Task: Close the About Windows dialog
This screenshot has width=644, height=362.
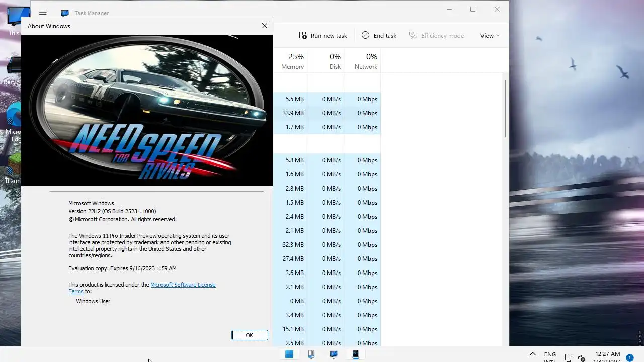Action: point(265,26)
